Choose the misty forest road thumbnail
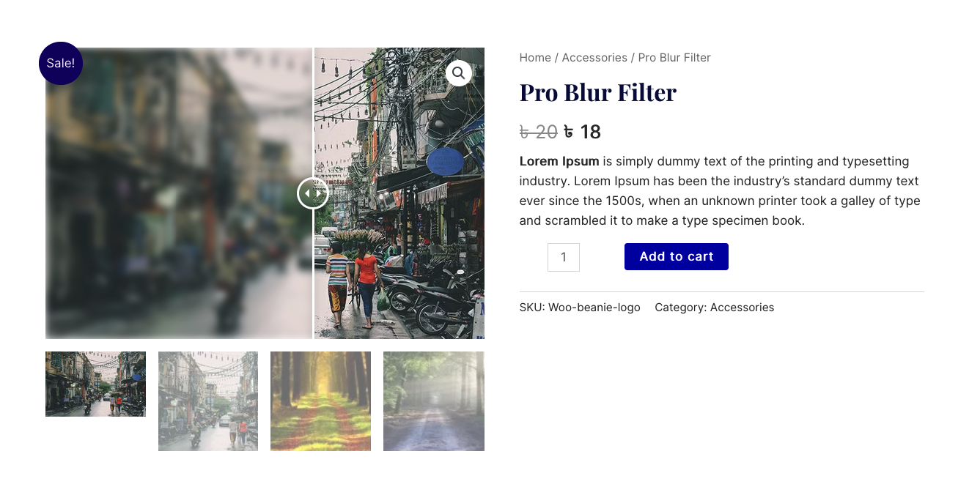The height and width of the screenshot is (495, 980). 434,401
